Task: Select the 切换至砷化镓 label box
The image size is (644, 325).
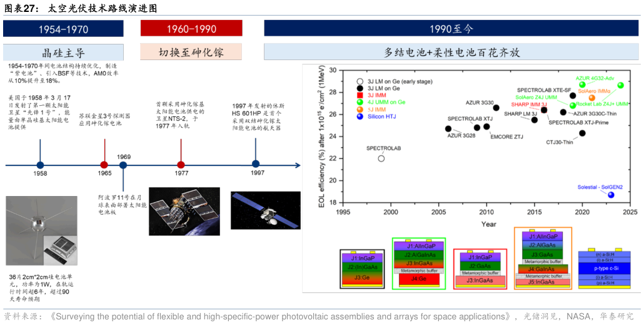Action: point(191,53)
